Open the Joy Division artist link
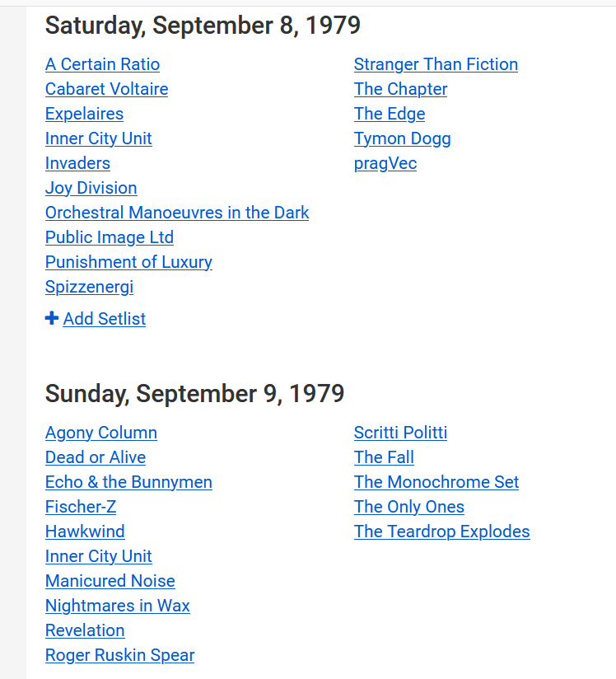The width and height of the screenshot is (616, 679). pos(91,188)
